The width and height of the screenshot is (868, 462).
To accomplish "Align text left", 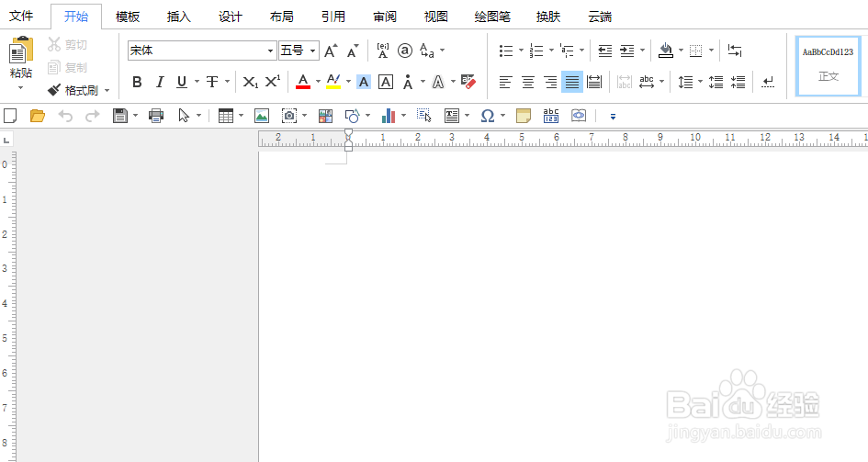I will (x=505, y=83).
